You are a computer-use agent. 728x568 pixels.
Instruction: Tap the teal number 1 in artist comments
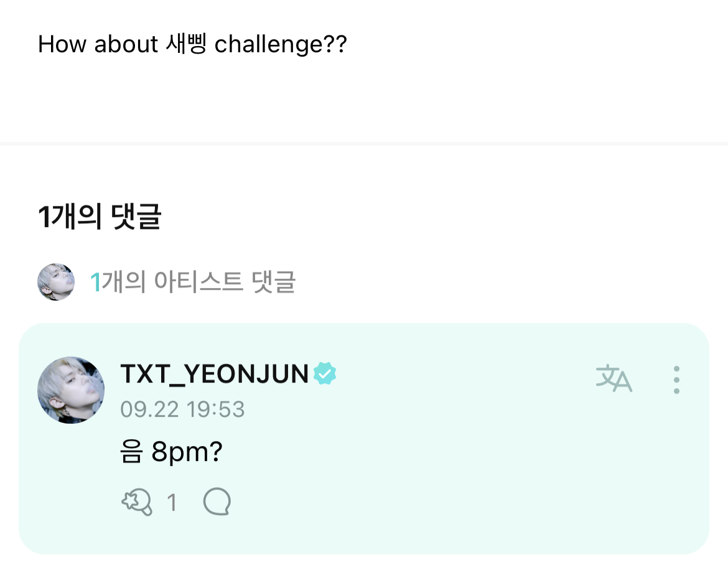coord(96,282)
